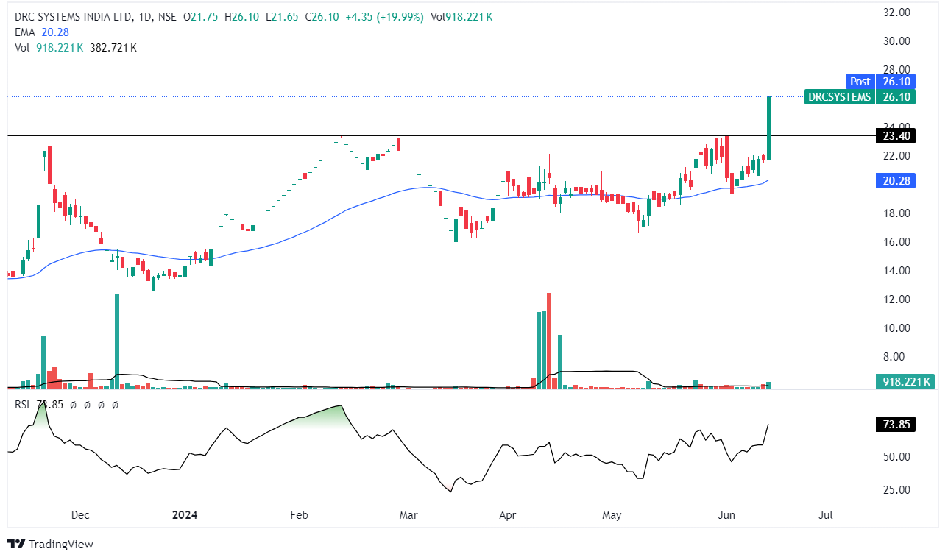Click the Jun label on time axis

coord(726,515)
